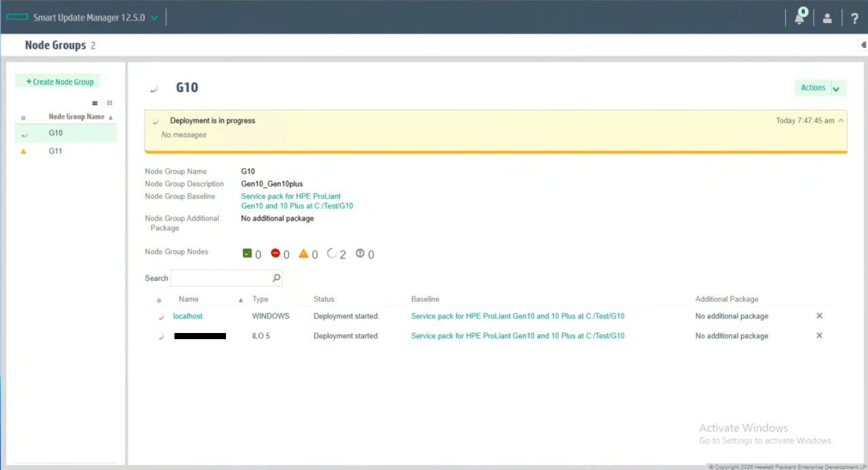Click the Status column header
Screen dimensions: 868x470
pyautogui.click(x=324, y=299)
